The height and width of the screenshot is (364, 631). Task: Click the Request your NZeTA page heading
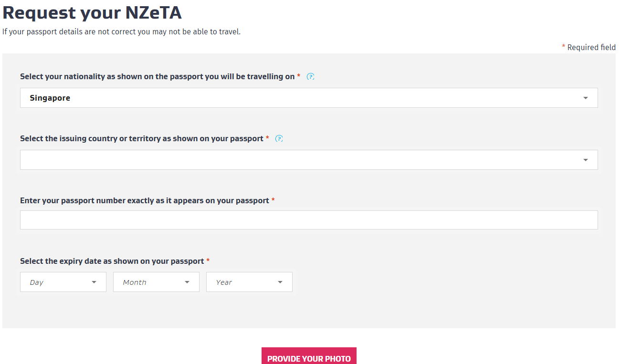pos(92,12)
